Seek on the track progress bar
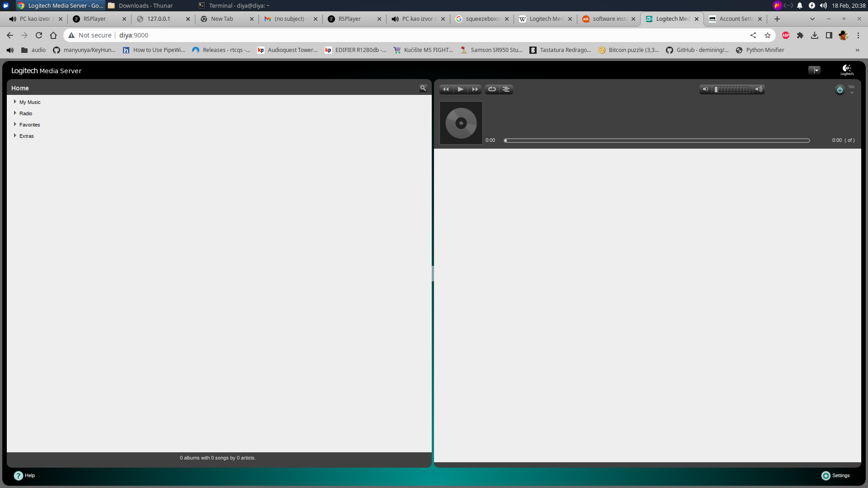The image size is (868, 488). [x=657, y=141]
